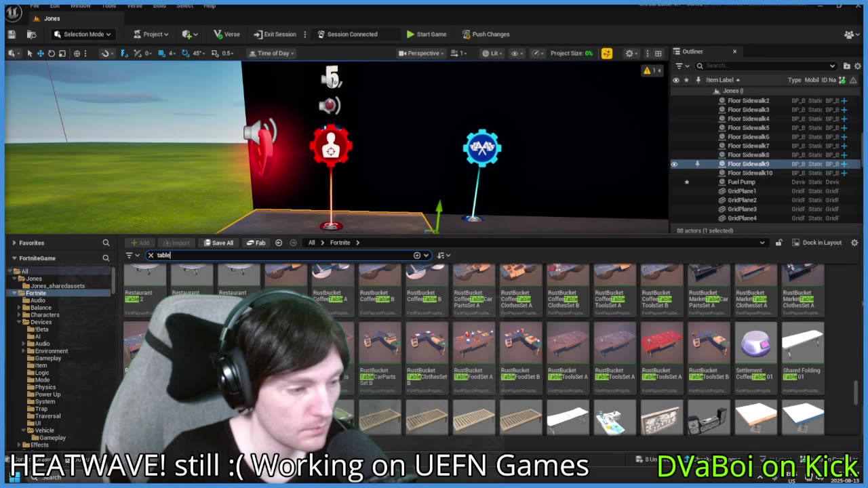The image size is (868, 488).
Task: Click the browse content icon beside save
Action: [x=31, y=34]
